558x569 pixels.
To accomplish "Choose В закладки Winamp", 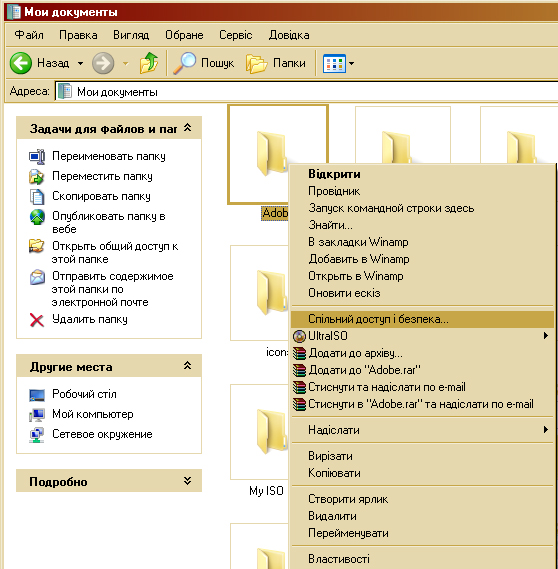I will click(x=423, y=242).
